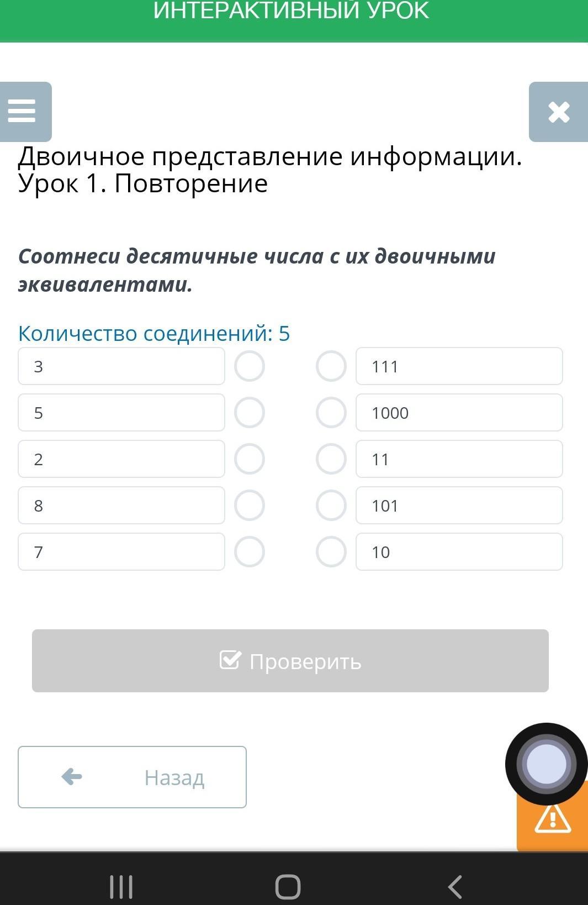Close the lesson with the X icon
The height and width of the screenshot is (905, 588).
(559, 112)
